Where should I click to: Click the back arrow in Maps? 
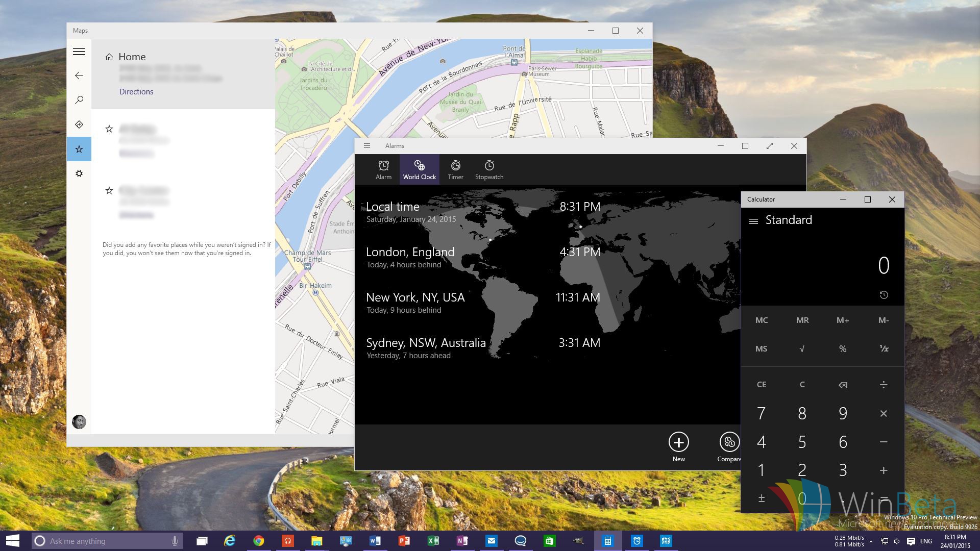[79, 76]
